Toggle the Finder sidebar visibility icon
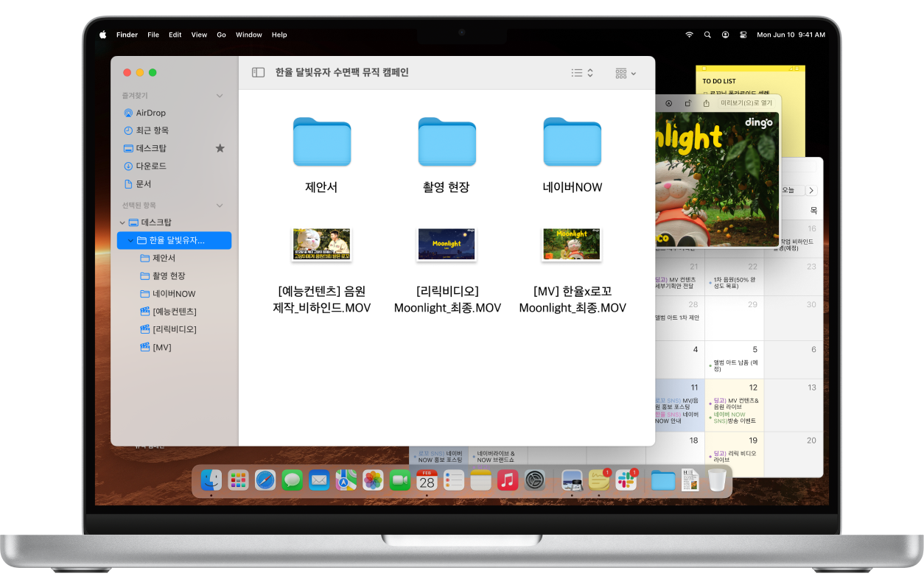The image size is (924, 579). 258,72
